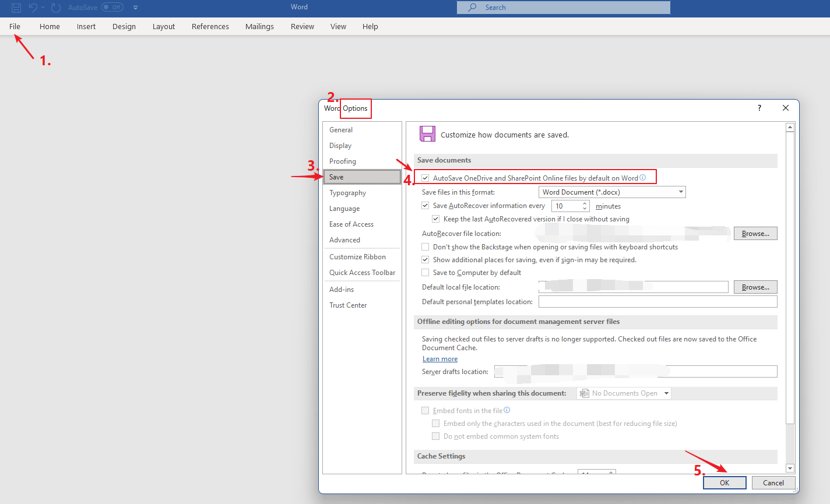830x504 pixels.
Task: Click the info icon beside the AutoSave OneDrive option
Action: click(x=643, y=178)
